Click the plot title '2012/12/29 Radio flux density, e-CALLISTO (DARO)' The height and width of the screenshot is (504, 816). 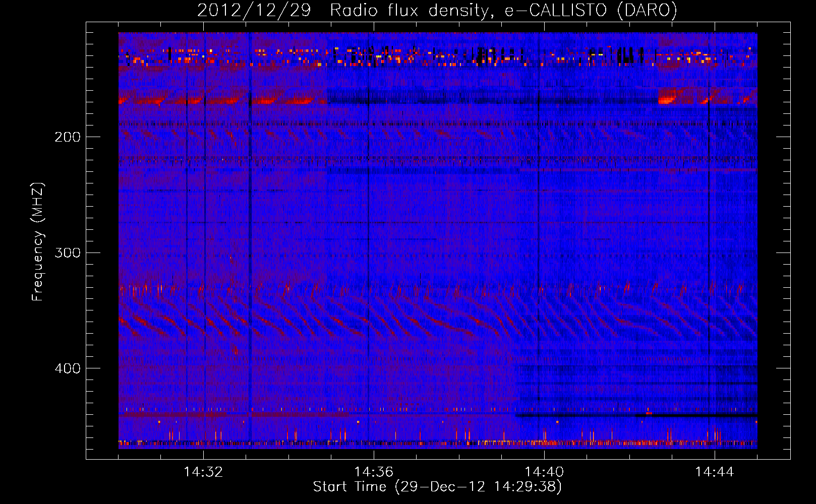437,11
